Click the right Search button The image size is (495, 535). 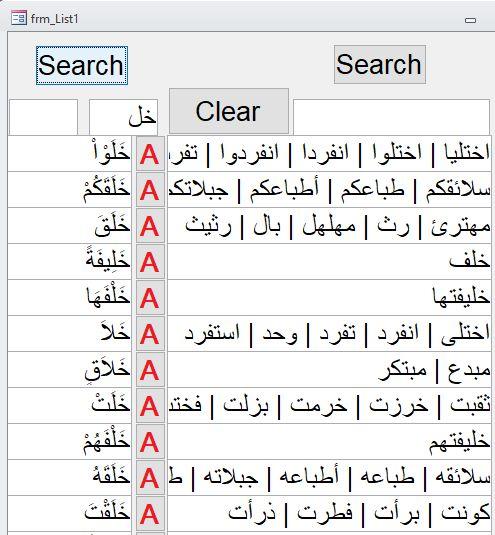tap(380, 64)
